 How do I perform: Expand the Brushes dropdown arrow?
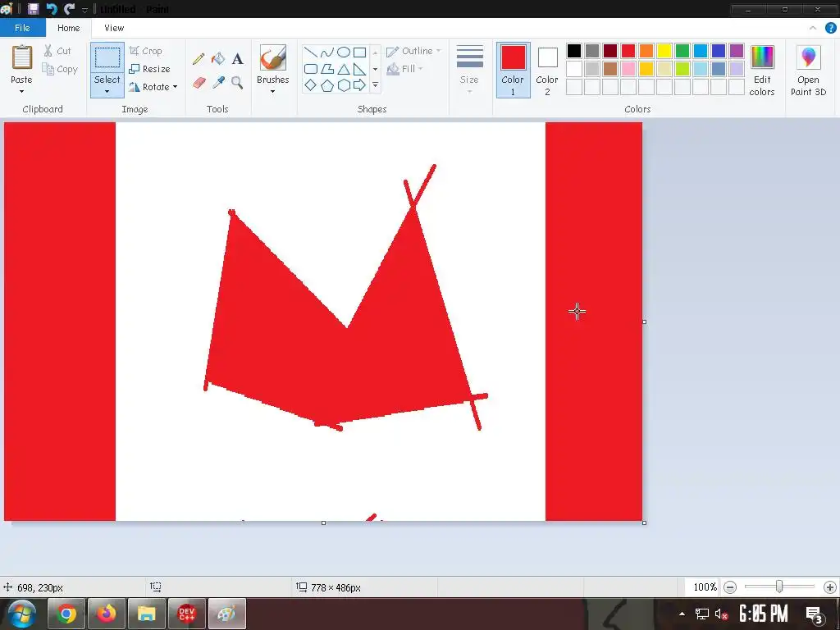coord(272,92)
